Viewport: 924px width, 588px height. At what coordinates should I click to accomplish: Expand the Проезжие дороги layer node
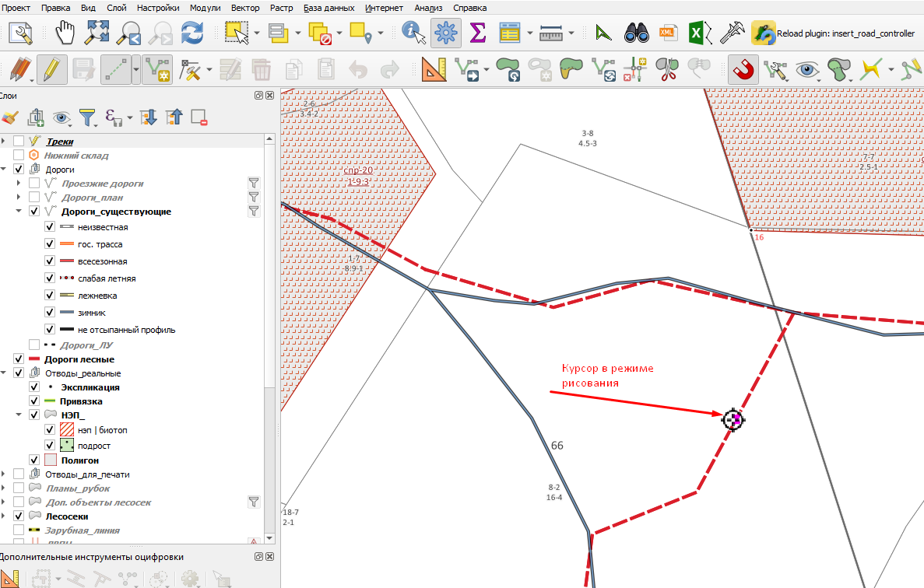pyautogui.click(x=18, y=183)
